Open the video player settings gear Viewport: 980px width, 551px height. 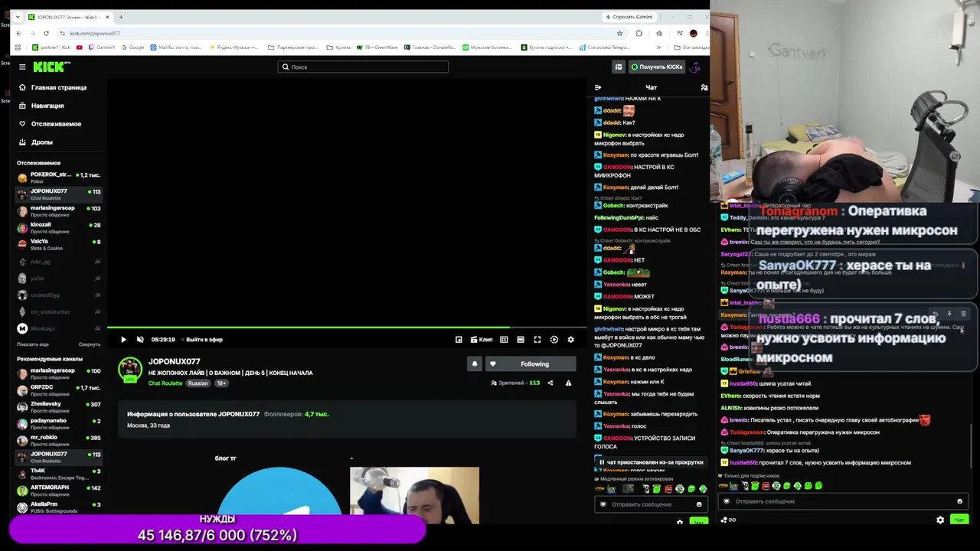point(570,340)
